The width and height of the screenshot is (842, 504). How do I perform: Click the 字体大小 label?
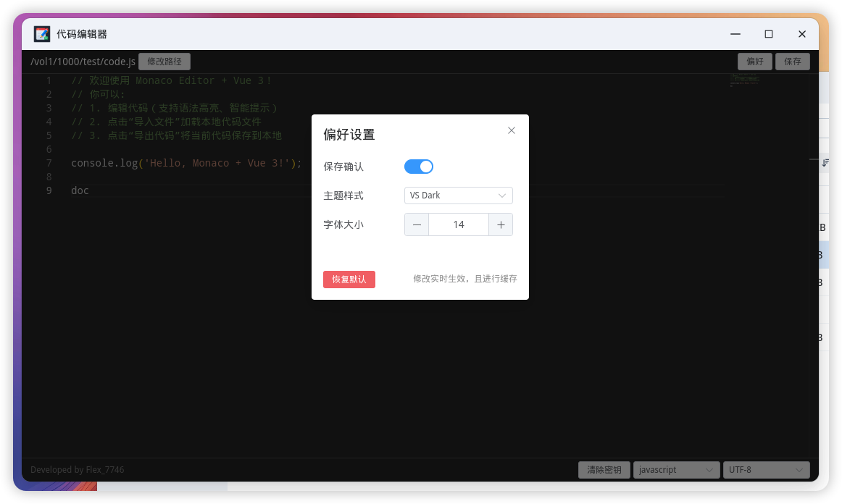click(x=343, y=224)
